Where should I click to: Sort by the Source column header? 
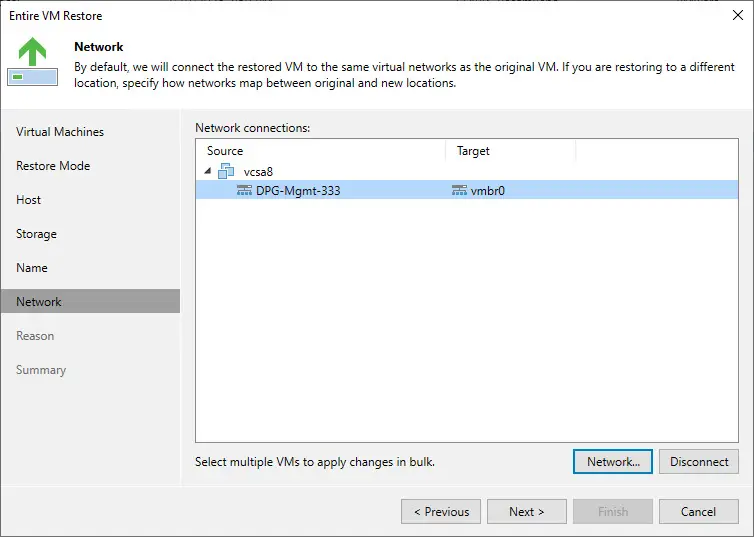coord(320,150)
